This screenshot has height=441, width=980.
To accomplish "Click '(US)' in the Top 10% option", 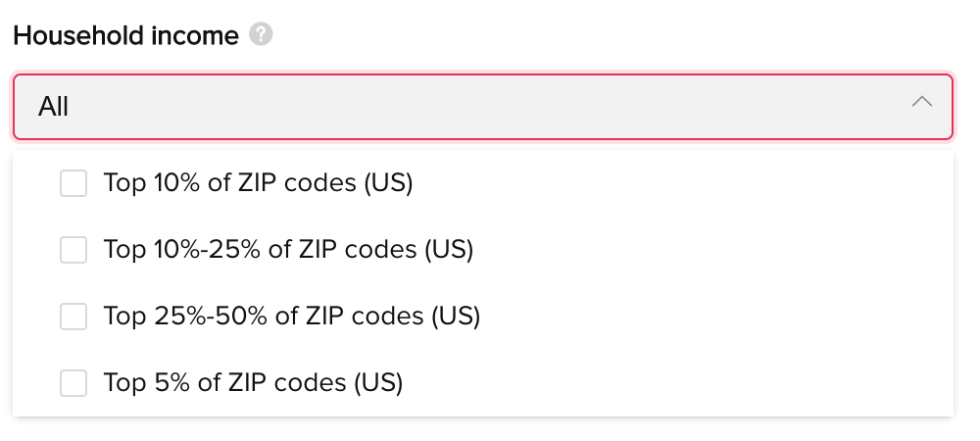I will click(x=388, y=183).
